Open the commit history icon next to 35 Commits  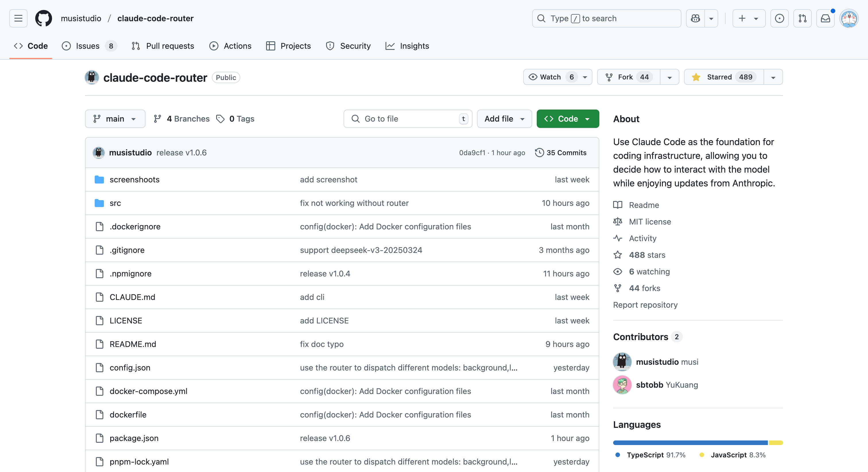539,153
